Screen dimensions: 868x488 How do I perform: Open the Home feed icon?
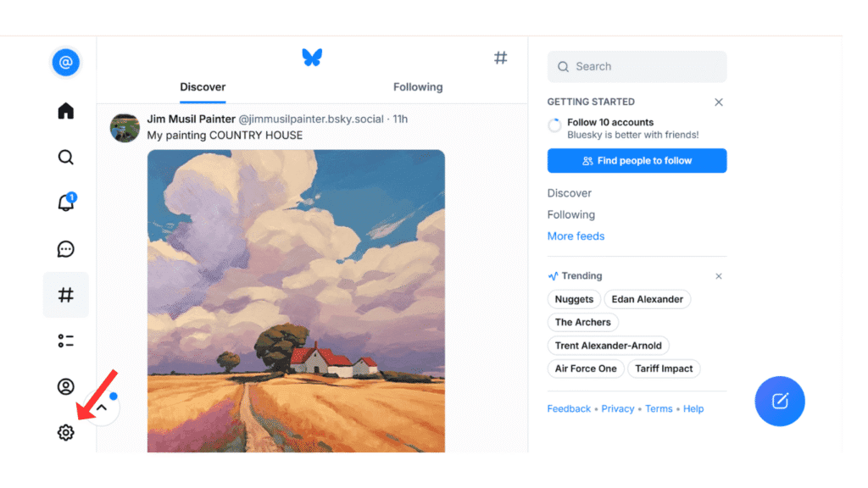point(65,112)
